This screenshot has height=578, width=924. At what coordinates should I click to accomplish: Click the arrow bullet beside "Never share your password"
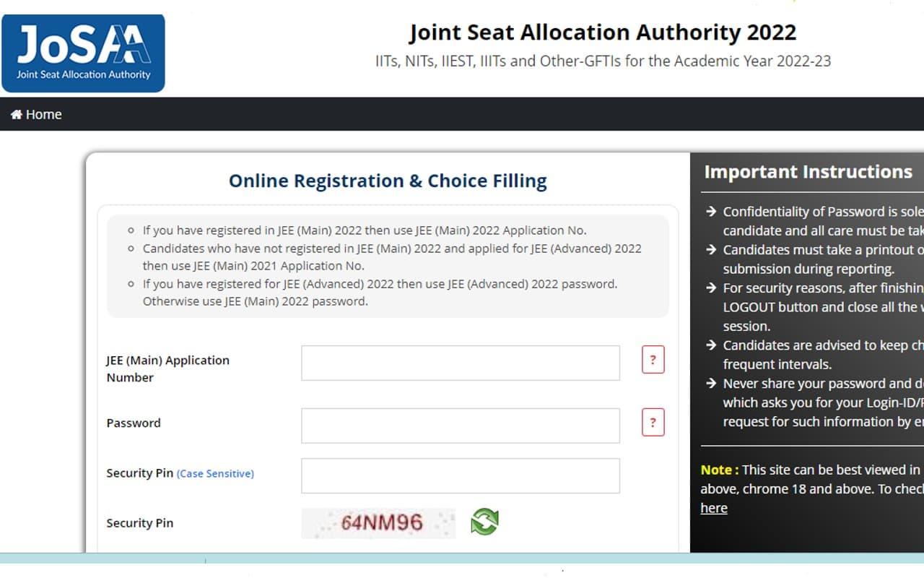pos(710,384)
